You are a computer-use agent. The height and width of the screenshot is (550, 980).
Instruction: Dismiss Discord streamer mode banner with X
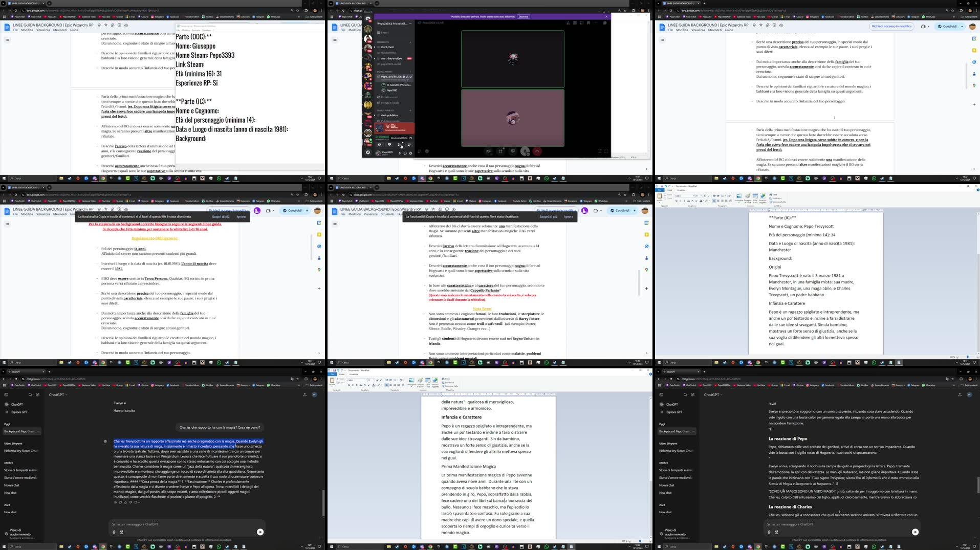tap(606, 17)
